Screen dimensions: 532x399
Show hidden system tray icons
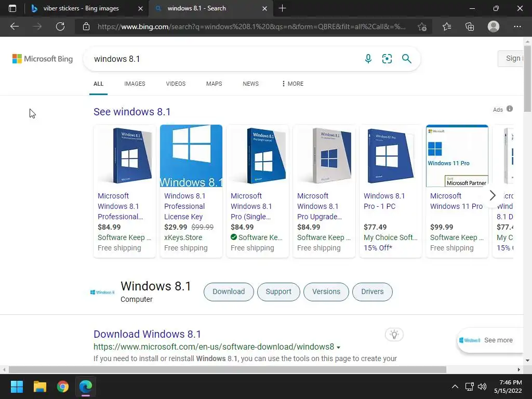pyautogui.click(x=455, y=387)
